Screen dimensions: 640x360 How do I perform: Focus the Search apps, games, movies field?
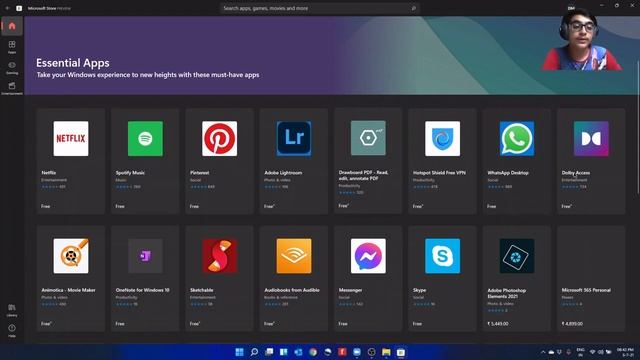[320, 8]
